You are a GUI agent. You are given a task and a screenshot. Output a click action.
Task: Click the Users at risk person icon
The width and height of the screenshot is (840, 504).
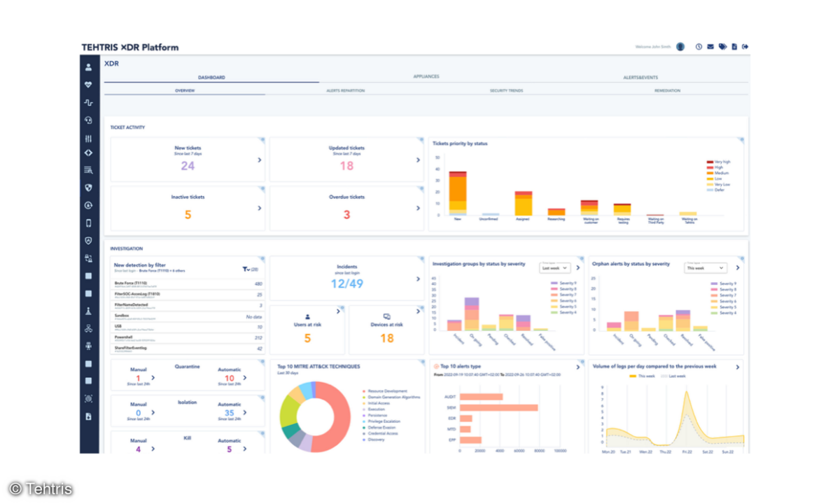pyautogui.click(x=307, y=316)
